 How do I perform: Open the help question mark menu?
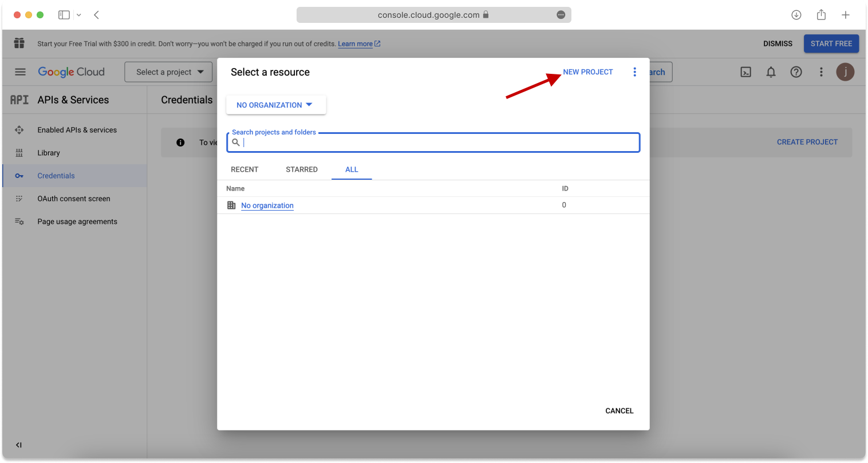coord(796,72)
